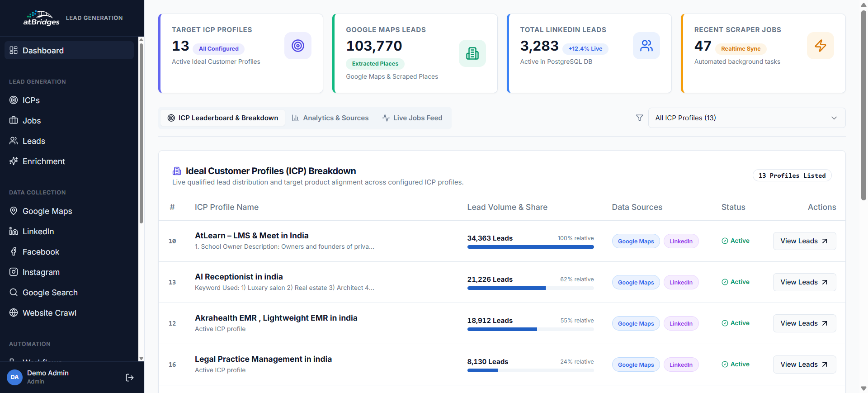Click the ICP Profile Name column header
Screen dimensions: 868x393
[226, 207]
